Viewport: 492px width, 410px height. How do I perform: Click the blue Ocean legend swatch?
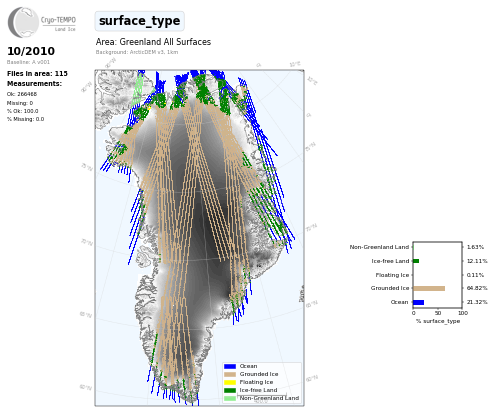(230, 366)
